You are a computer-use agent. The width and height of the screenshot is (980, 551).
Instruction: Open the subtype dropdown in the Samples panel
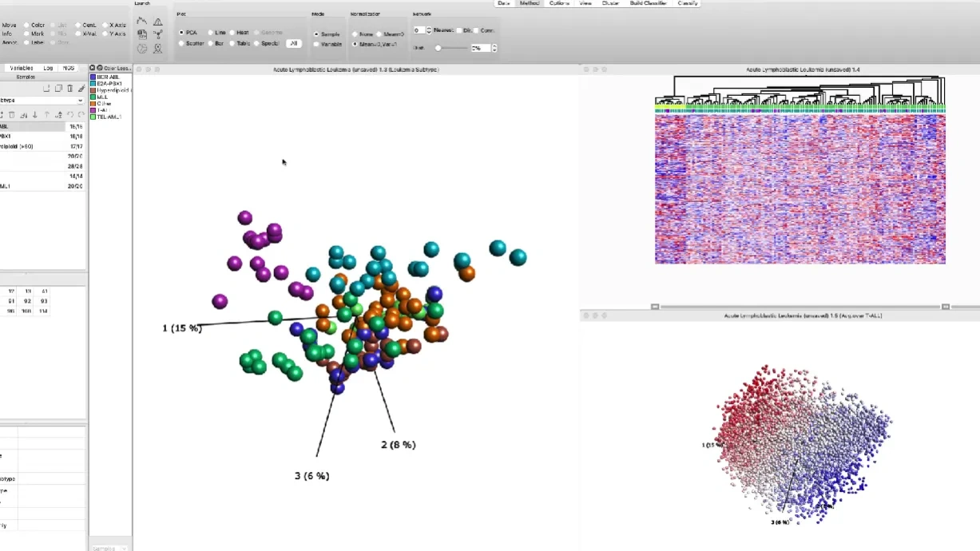click(80, 101)
